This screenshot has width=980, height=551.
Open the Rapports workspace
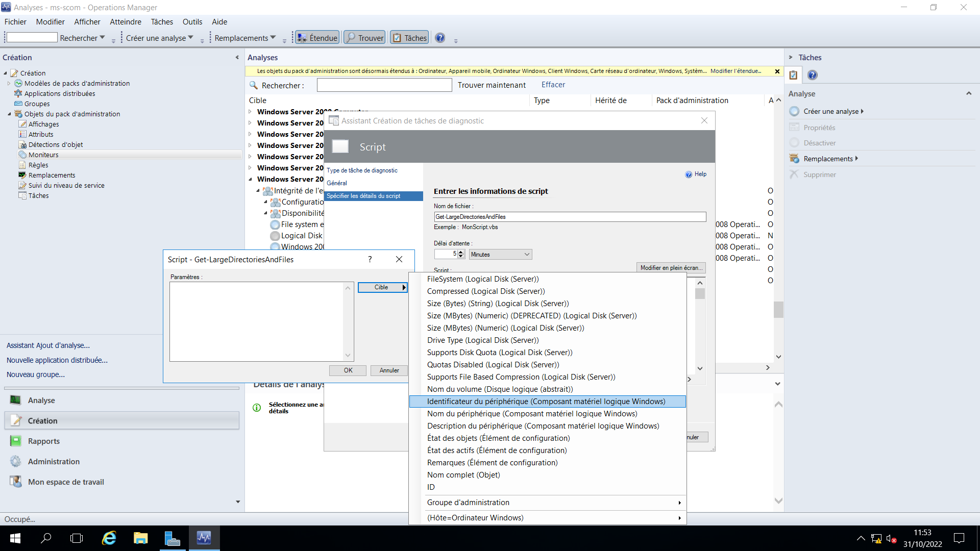43,441
